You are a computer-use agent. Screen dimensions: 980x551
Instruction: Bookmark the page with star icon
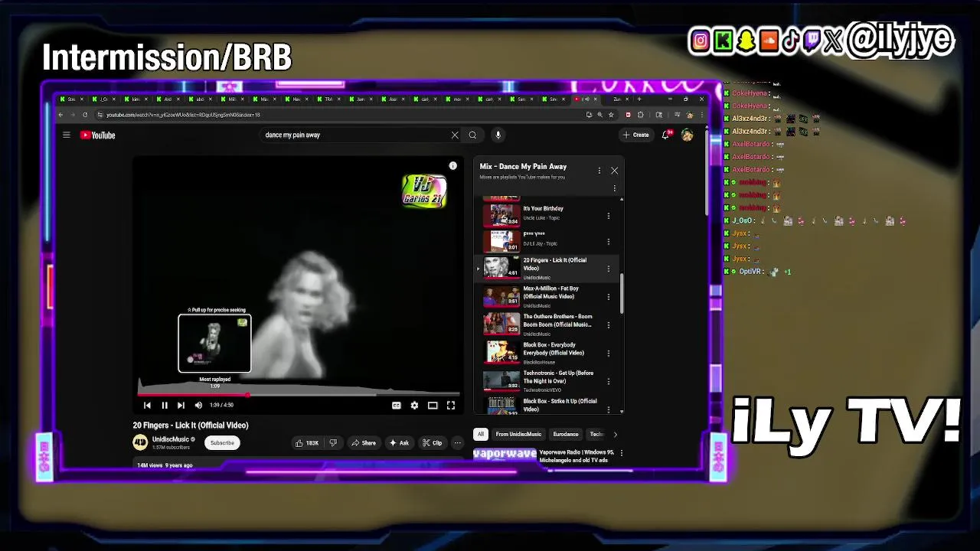(x=611, y=115)
